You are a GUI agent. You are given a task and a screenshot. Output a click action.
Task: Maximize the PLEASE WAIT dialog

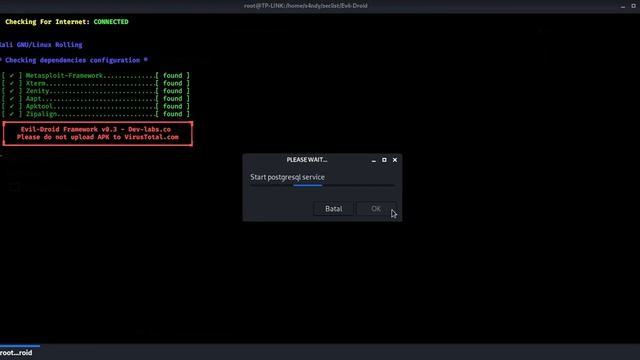click(x=384, y=160)
